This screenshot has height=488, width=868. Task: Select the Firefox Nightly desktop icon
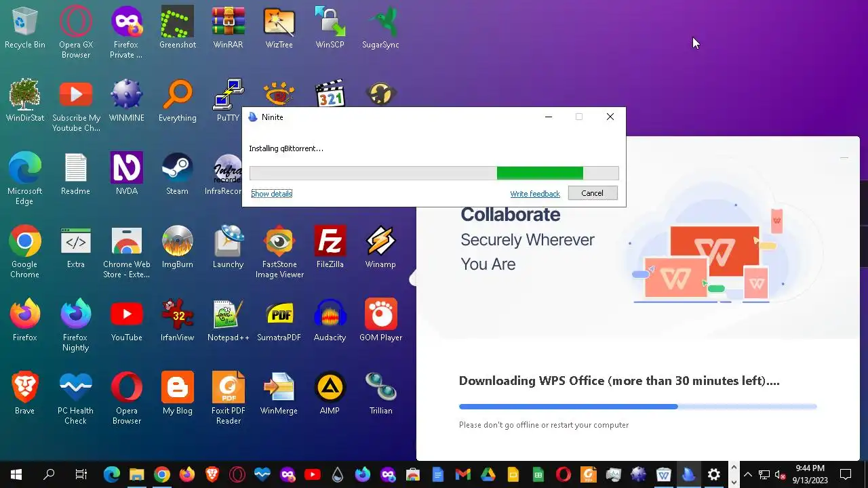76,326
